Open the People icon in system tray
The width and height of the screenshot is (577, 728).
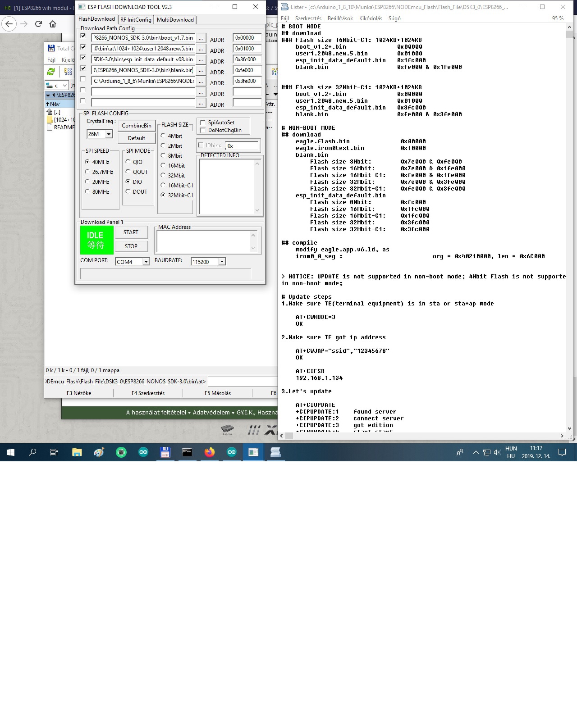(x=460, y=452)
